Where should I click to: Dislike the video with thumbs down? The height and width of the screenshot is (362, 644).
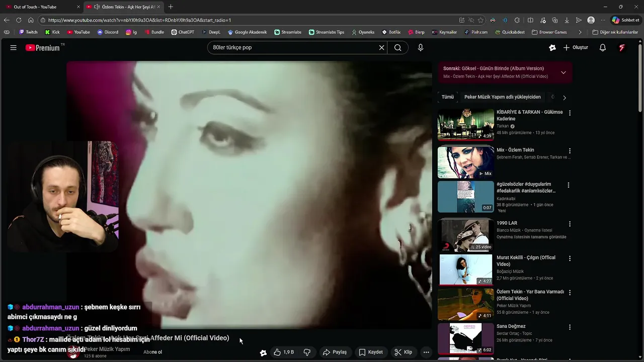coord(307,352)
